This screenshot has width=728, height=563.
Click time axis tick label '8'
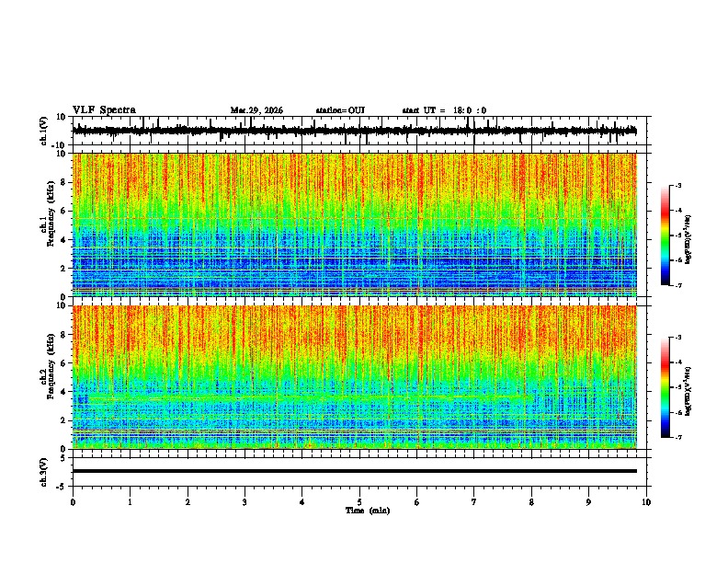point(531,502)
